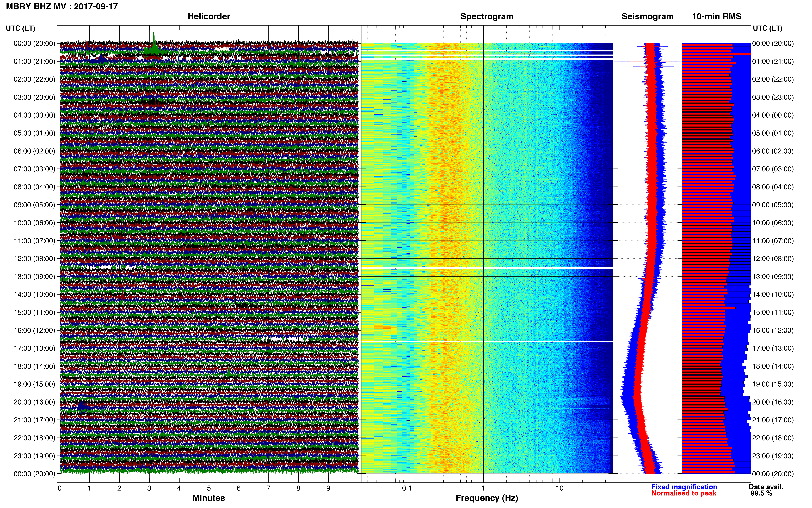Click the left-axis "08:00 (04:00)" time label
The width and height of the screenshot is (812, 508).
click(x=34, y=187)
